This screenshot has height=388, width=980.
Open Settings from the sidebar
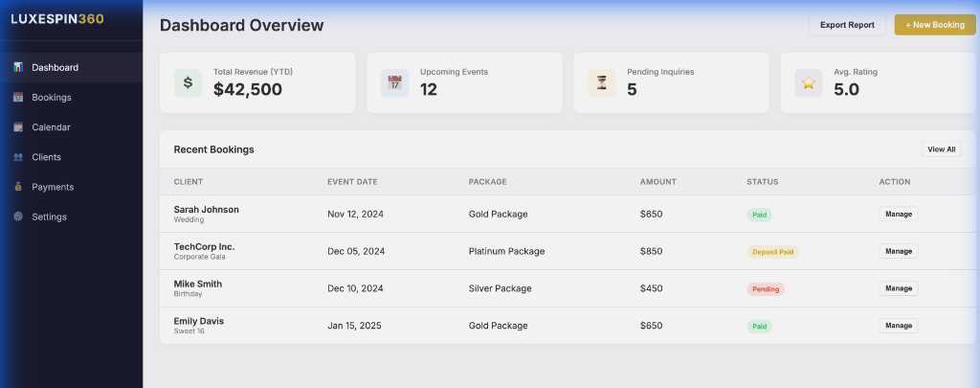tap(71, 217)
